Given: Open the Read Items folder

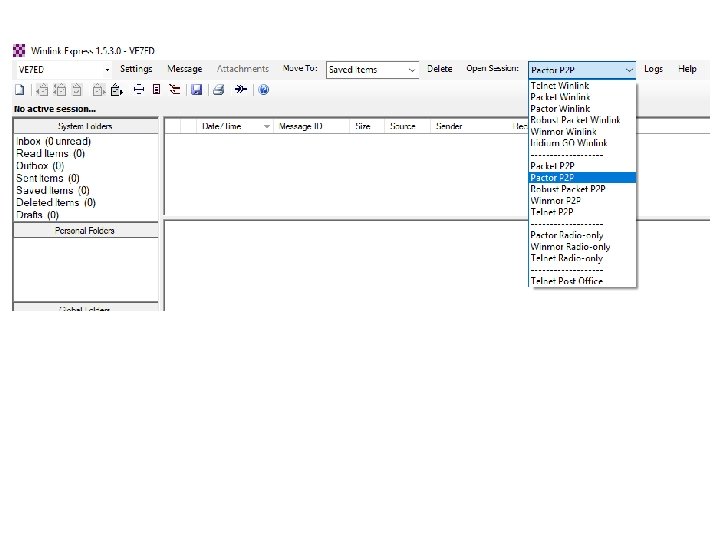Looking at the screenshot, I should coord(51,153).
